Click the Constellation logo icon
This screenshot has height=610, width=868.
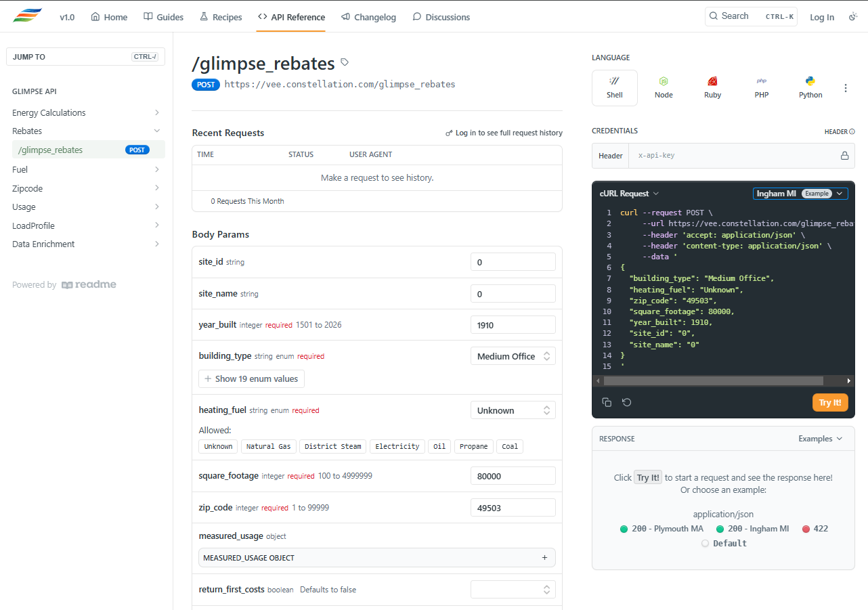pos(28,16)
